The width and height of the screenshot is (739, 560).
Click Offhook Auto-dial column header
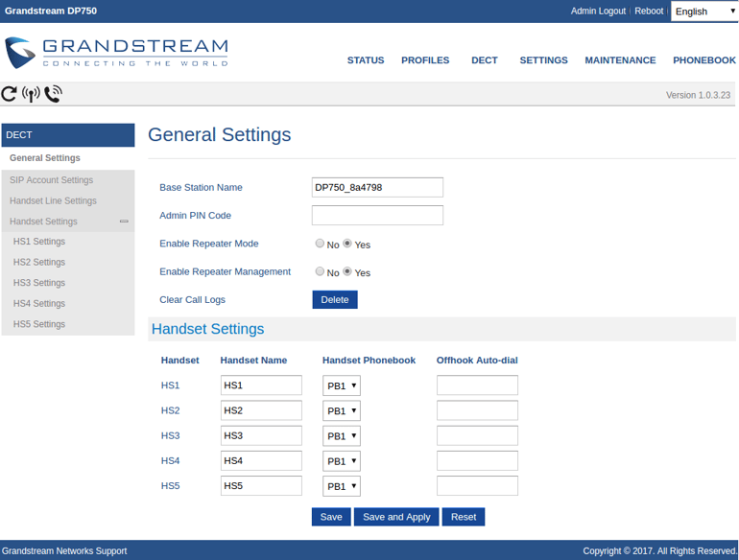477,361
